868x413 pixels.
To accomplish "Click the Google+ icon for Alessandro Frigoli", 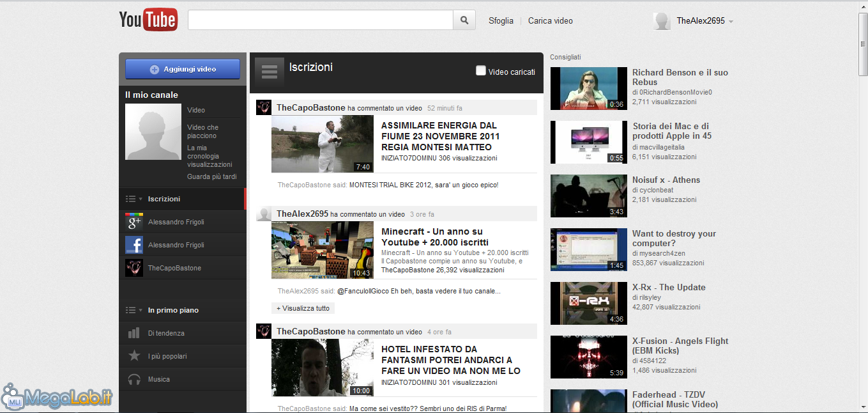I will (133, 222).
